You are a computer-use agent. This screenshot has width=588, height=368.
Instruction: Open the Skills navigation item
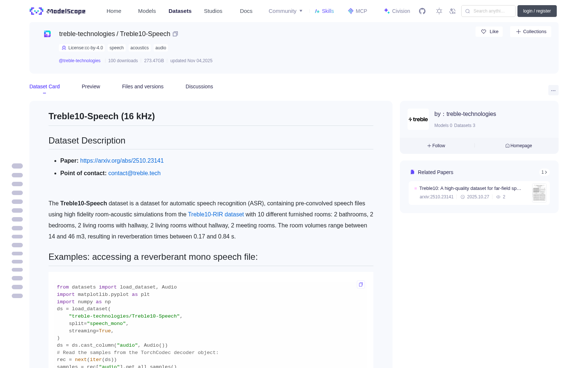pyautogui.click(x=325, y=11)
